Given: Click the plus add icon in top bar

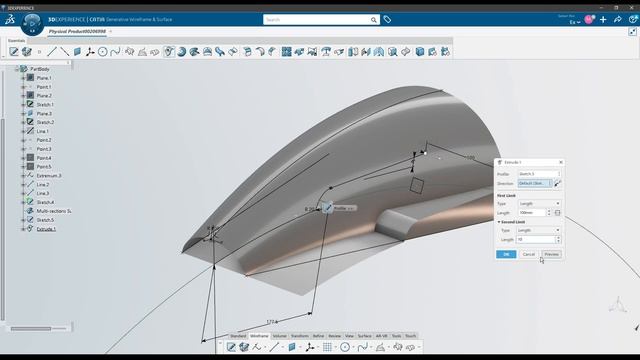Looking at the screenshot, I should 603,19.
